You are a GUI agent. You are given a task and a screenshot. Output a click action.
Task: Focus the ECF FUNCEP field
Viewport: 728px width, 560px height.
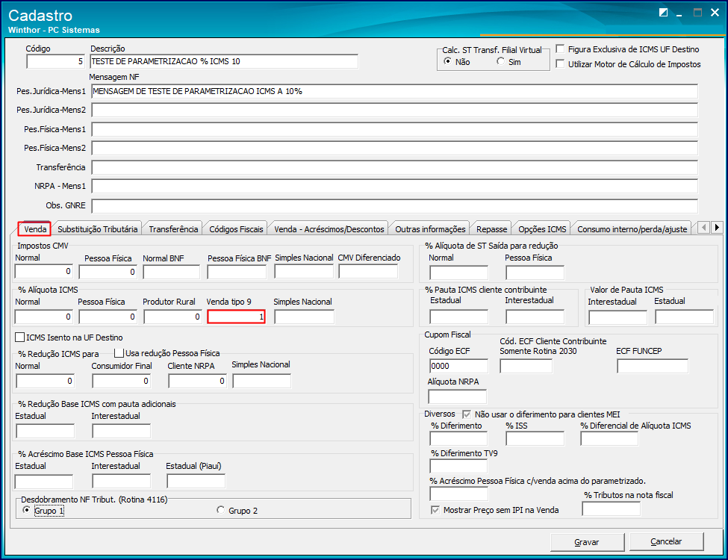pyautogui.click(x=653, y=366)
